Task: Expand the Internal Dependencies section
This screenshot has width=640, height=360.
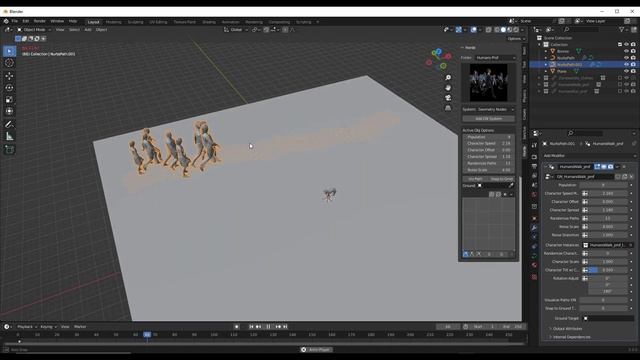Action: coord(571,337)
